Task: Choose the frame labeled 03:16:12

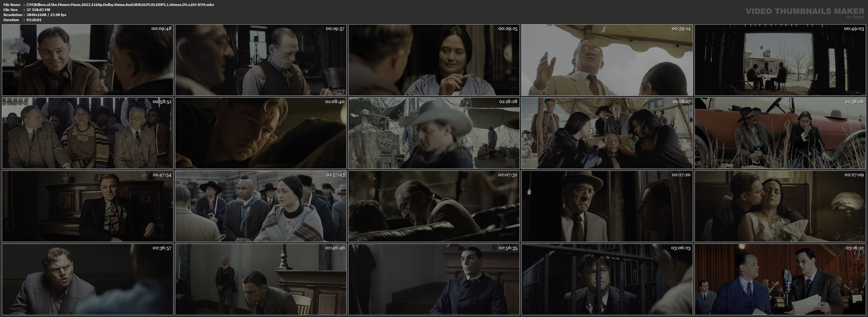Action: 780,279
